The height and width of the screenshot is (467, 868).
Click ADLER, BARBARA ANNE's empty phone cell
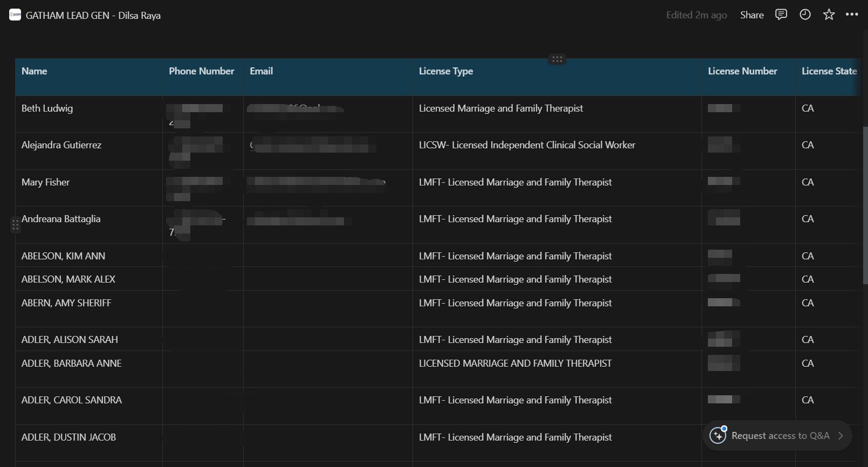click(x=203, y=369)
